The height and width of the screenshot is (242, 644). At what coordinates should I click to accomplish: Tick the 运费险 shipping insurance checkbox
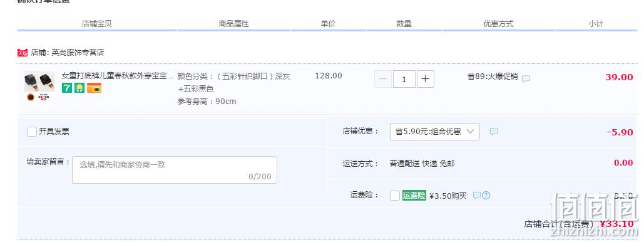(x=395, y=196)
